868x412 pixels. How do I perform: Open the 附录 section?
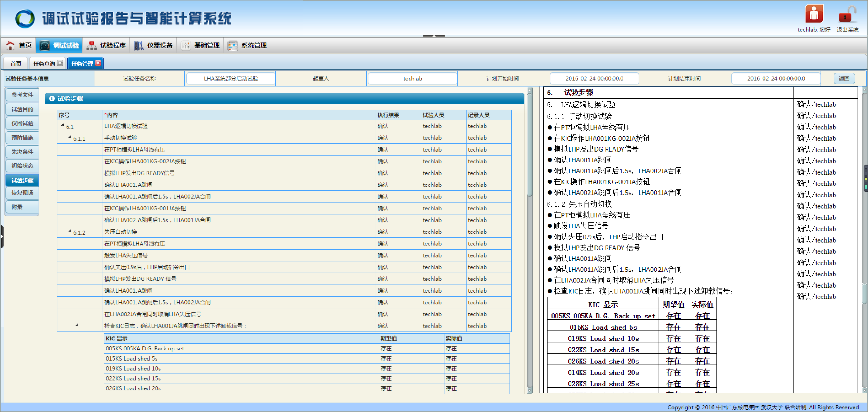pos(22,207)
